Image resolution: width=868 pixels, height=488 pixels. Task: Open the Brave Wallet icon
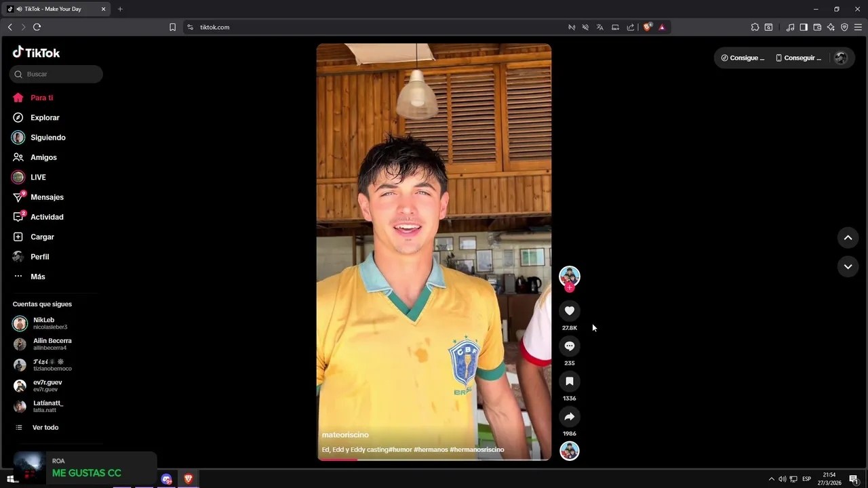pyautogui.click(x=817, y=27)
